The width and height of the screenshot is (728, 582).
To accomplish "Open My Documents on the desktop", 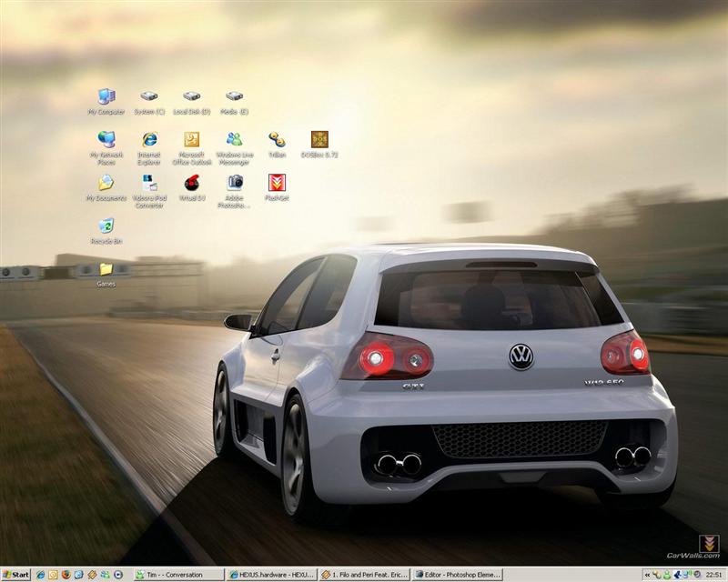I will (106, 187).
